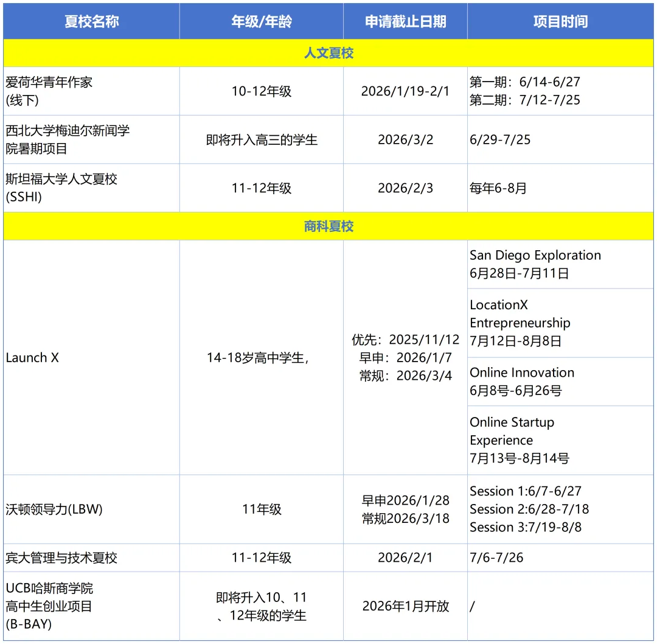The width and height of the screenshot is (657, 644).
Task: Select the UCB哈斯商学院 B-BAY cell
Action: pyautogui.click(x=91, y=606)
